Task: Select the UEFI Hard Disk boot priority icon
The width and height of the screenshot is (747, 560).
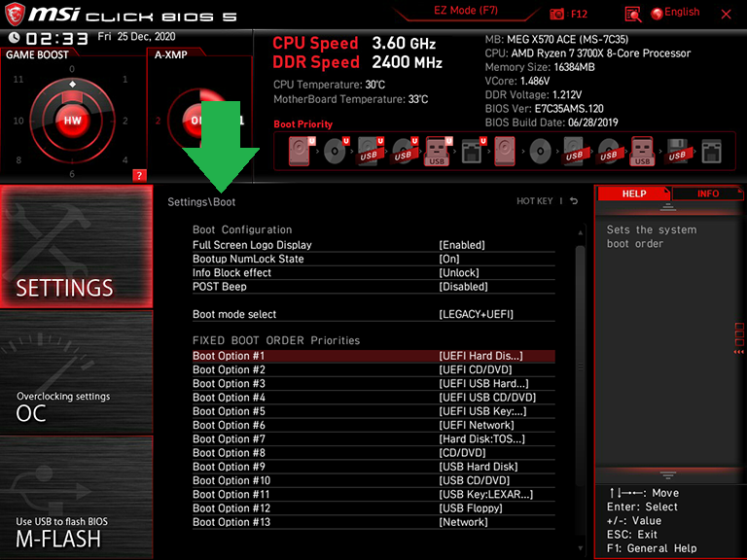Action: (302, 151)
